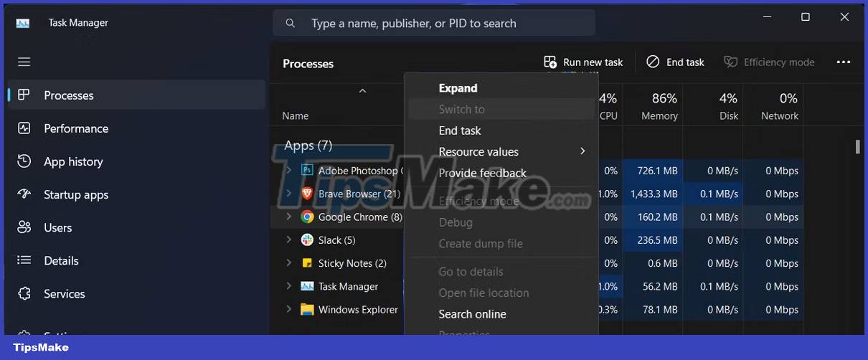
Task: Open the App history page
Action: click(135, 161)
